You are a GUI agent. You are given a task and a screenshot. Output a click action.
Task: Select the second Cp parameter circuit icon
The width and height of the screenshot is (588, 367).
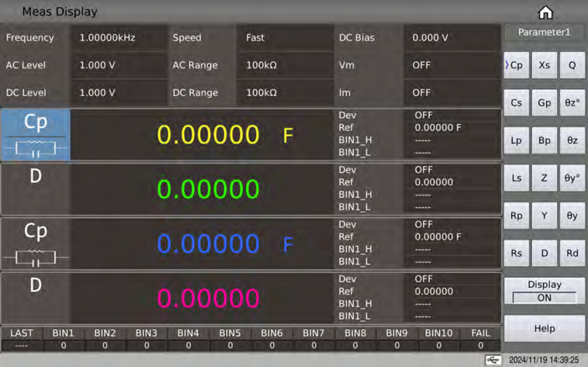pyautogui.click(x=36, y=243)
